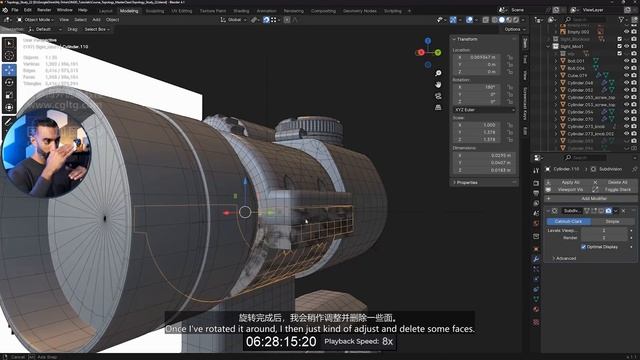640x360 pixels.
Task: Select the Simple subdivision type
Action: 612,221
